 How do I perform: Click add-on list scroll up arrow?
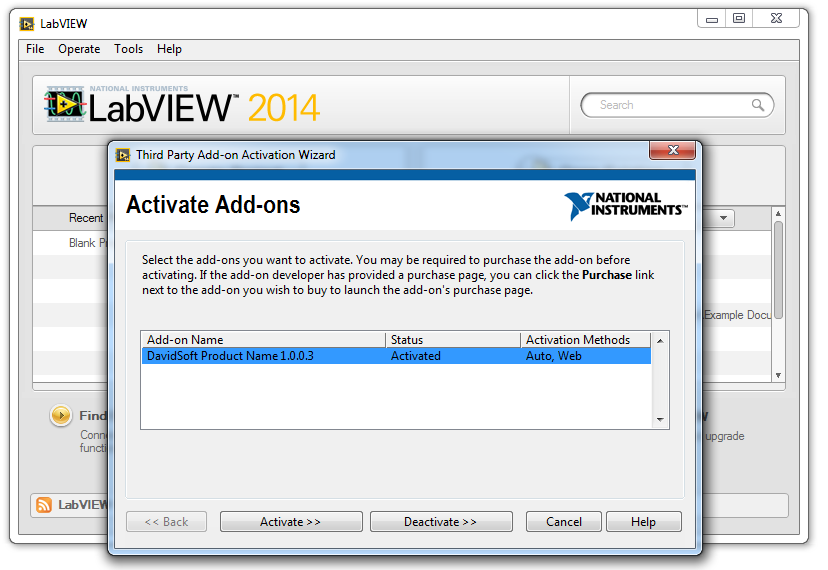coord(660,341)
